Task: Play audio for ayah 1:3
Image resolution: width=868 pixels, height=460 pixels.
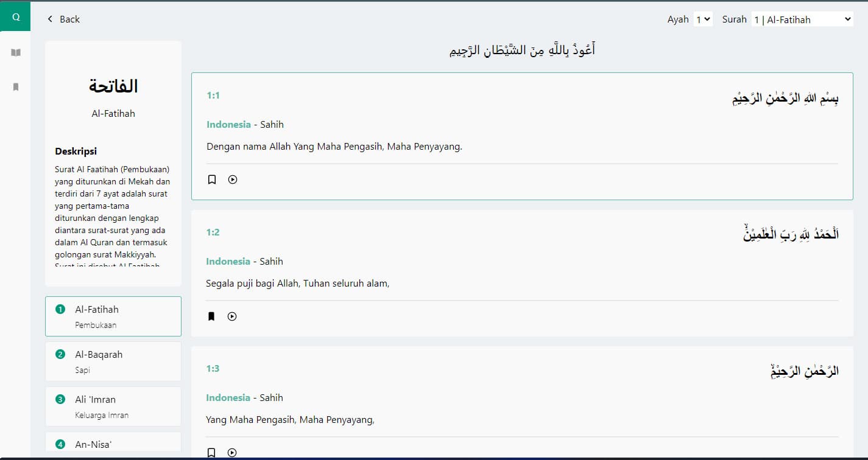Action: [x=232, y=452]
